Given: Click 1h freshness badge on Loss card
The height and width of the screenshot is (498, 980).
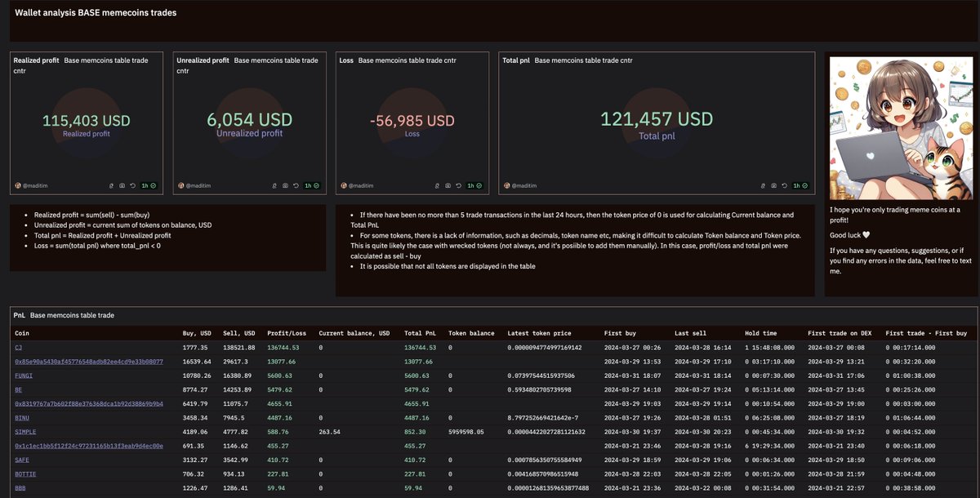Looking at the screenshot, I should [474, 185].
